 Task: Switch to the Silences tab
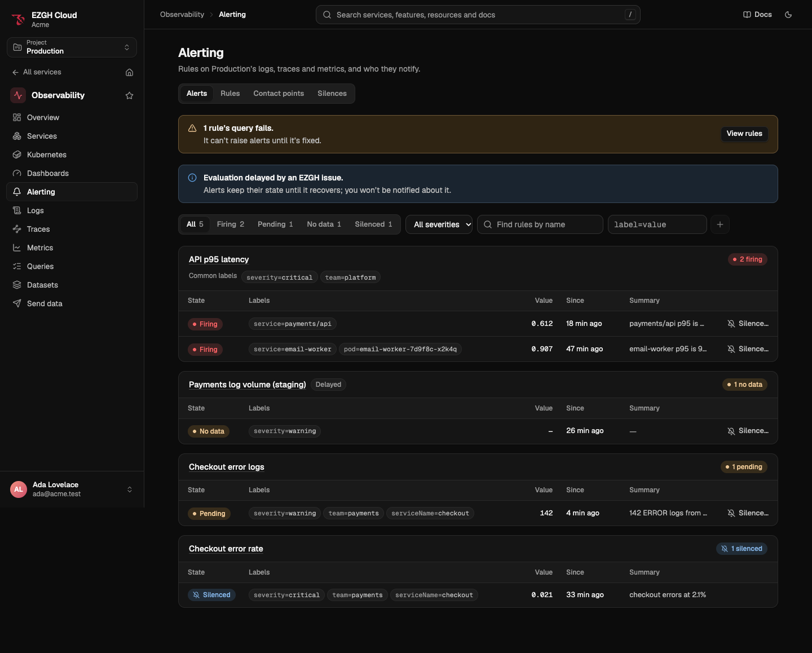click(332, 94)
